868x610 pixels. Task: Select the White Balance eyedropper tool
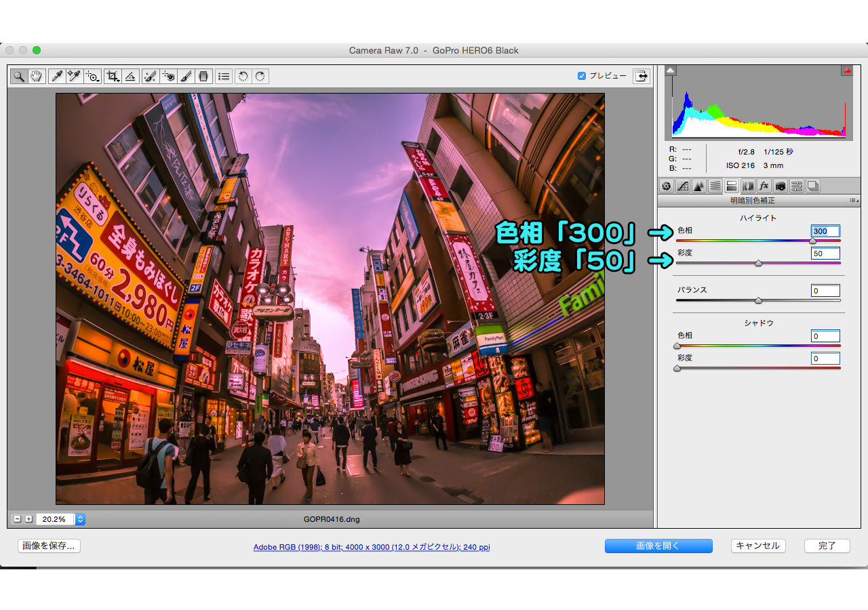[56, 77]
